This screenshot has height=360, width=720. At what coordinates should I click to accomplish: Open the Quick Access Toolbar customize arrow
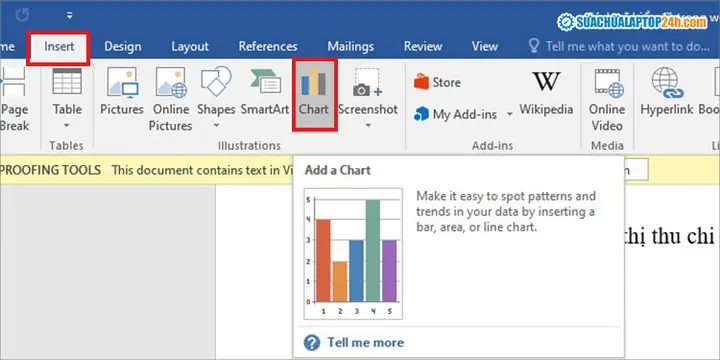click(70, 15)
